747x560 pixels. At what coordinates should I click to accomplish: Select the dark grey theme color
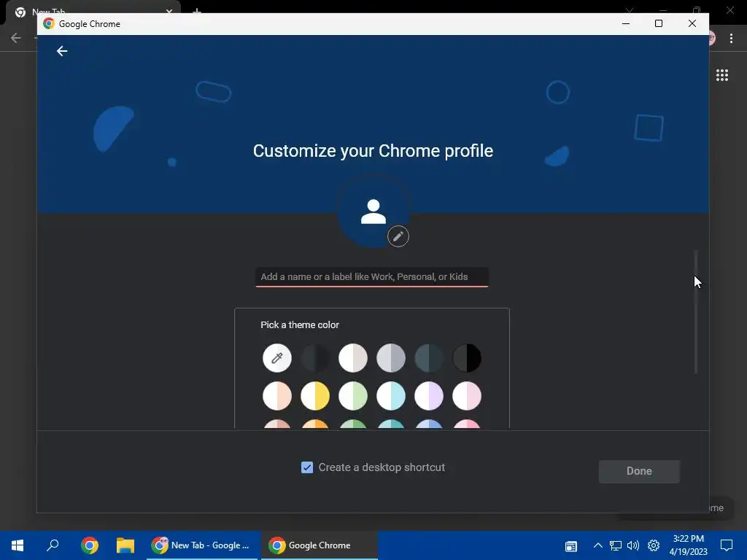point(315,357)
